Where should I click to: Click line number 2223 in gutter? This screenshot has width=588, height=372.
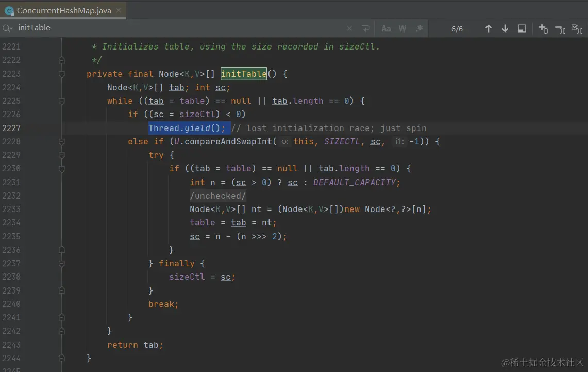click(11, 74)
